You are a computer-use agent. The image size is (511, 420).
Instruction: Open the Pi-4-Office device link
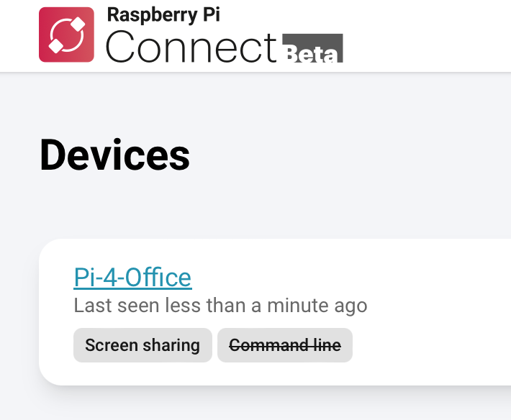(132, 278)
